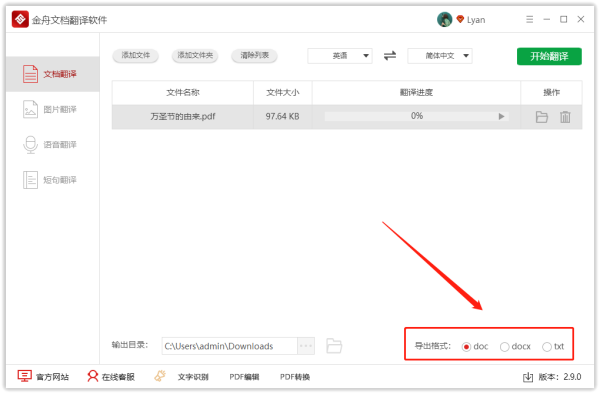
Task: Select txt export format
Action: 553,347
